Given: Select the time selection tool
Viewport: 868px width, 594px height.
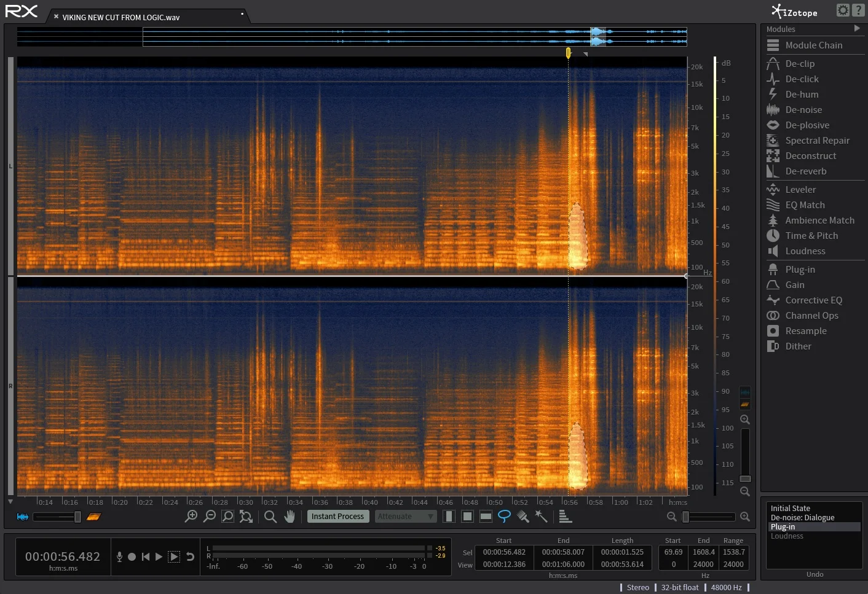Looking at the screenshot, I should coord(449,517).
